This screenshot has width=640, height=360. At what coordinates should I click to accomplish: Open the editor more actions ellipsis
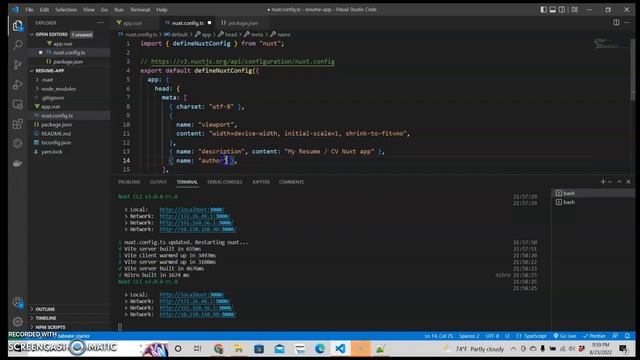[x=627, y=23]
